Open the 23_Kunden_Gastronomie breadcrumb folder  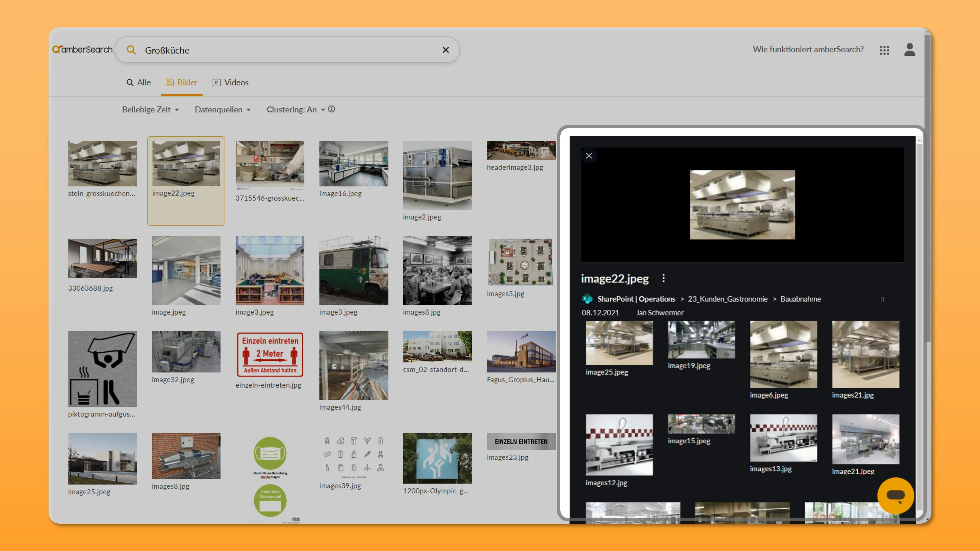(727, 299)
